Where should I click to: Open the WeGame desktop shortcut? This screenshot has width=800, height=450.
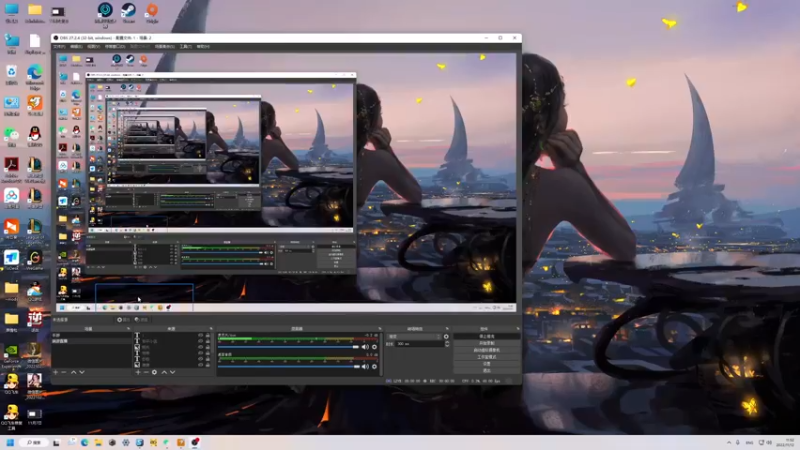point(35,261)
